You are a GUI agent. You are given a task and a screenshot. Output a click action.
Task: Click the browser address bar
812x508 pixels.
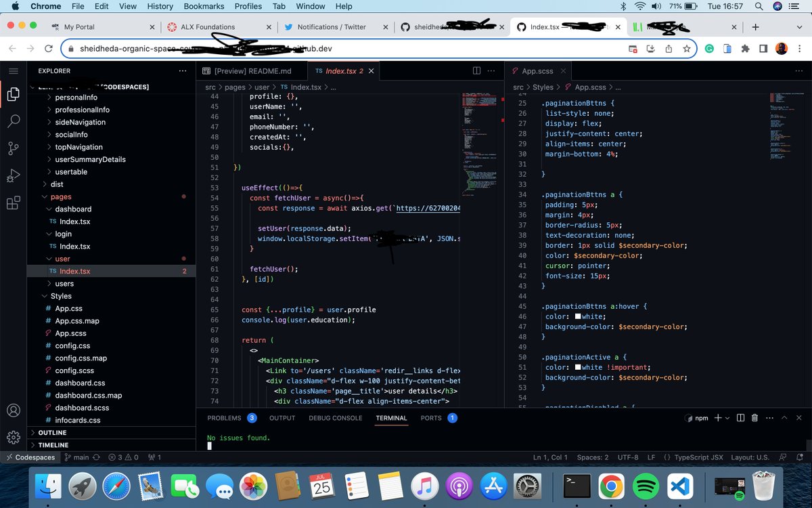(x=271, y=49)
